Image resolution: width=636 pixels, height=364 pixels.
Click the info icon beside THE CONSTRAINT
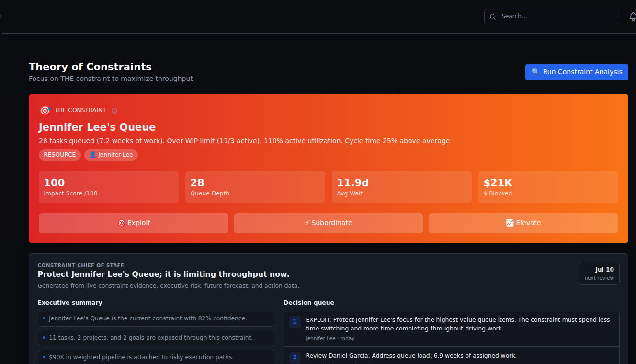point(114,111)
